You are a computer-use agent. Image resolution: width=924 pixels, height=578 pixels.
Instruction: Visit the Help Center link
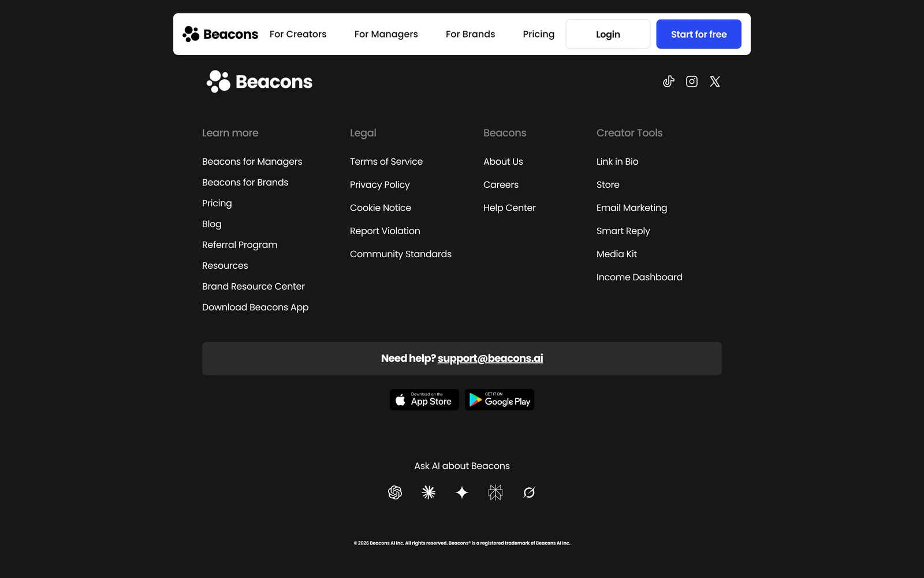pos(510,208)
